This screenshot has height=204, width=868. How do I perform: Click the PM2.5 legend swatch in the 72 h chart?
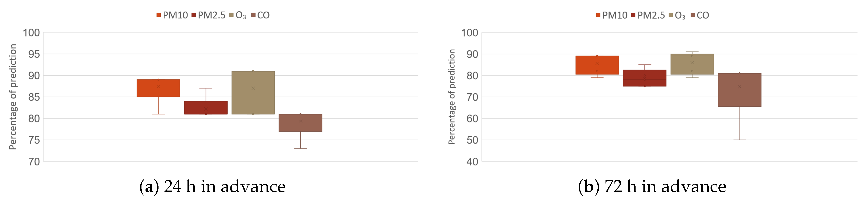tap(633, 15)
